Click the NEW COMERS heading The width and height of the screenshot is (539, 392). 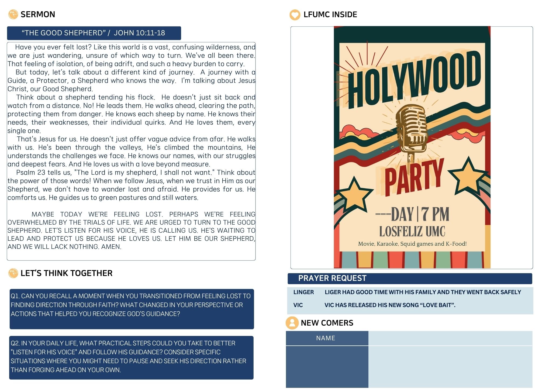pyautogui.click(x=327, y=323)
